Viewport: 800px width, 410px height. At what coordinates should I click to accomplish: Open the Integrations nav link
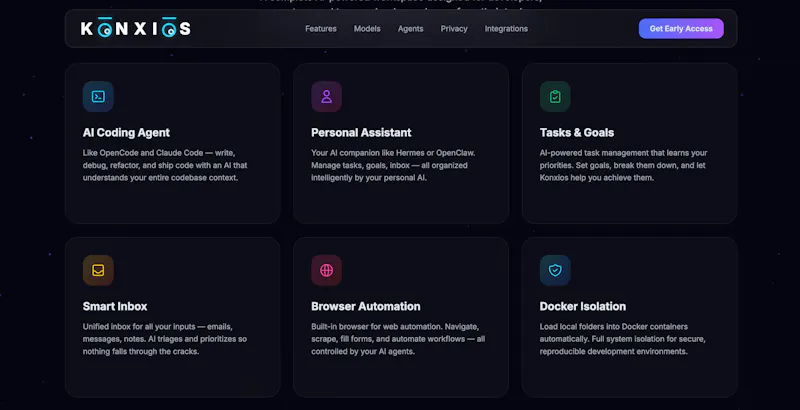click(x=506, y=29)
